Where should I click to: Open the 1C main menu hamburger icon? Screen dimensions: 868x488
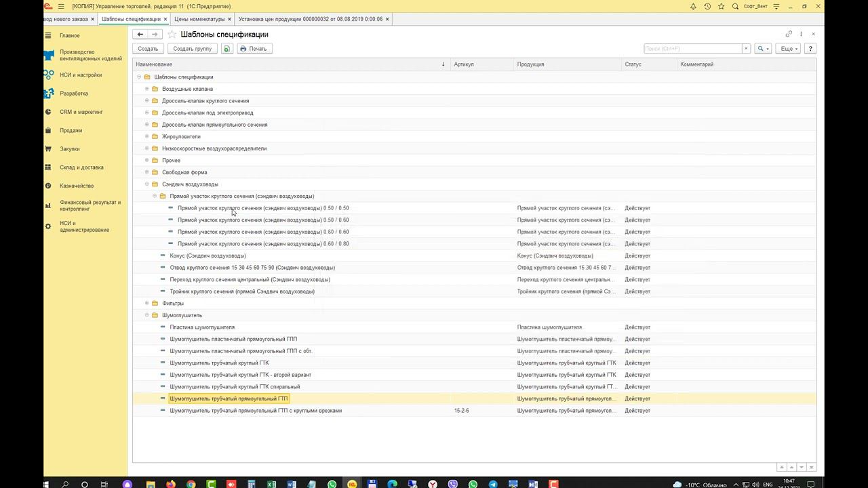[x=60, y=6]
